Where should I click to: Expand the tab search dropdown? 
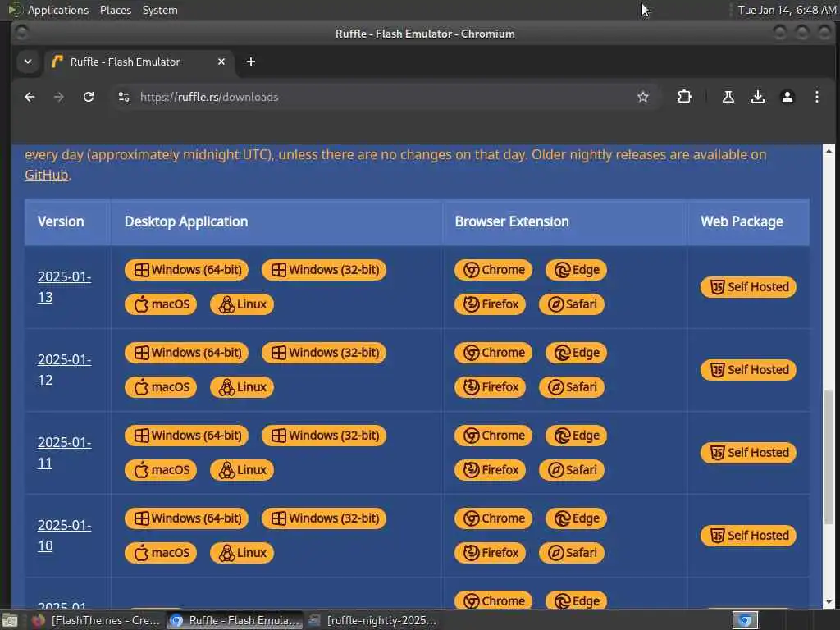point(28,62)
